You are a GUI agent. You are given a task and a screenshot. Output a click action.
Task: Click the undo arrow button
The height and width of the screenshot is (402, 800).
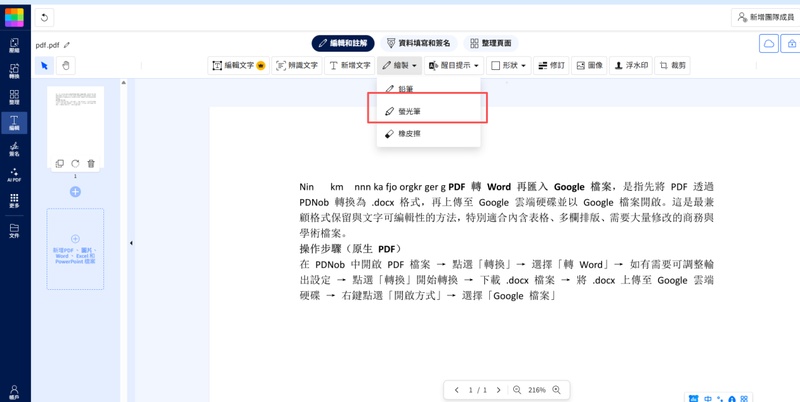point(44,18)
